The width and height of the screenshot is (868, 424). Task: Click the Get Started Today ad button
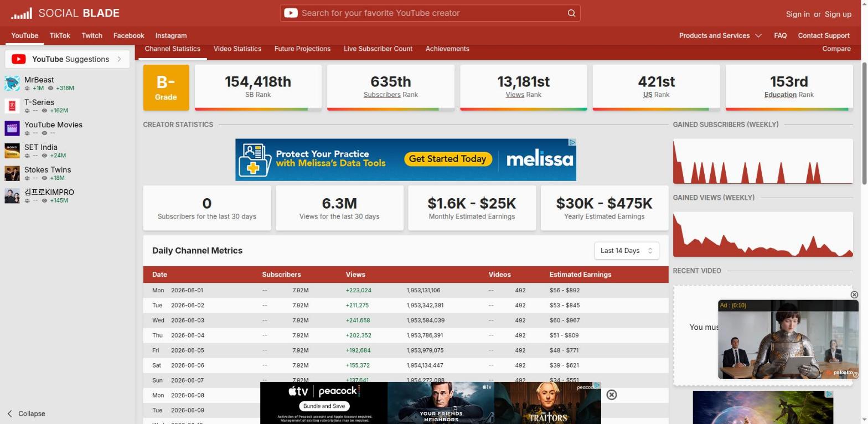click(x=448, y=159)
